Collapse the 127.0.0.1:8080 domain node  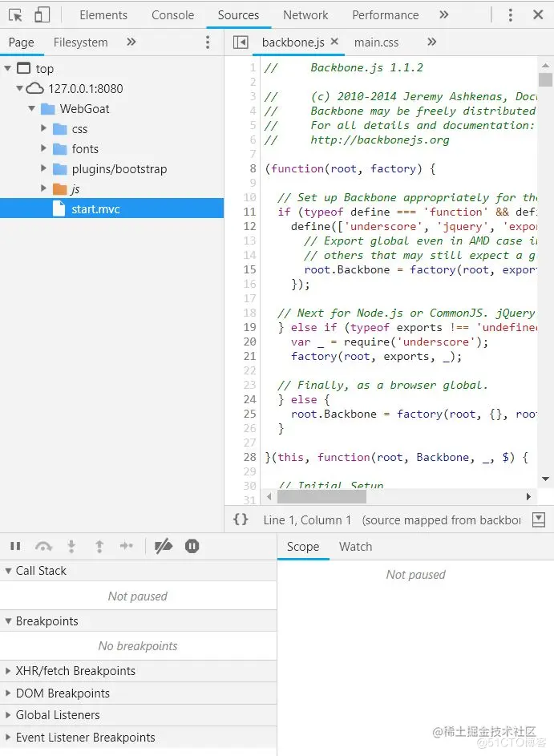tap(19, 88)
